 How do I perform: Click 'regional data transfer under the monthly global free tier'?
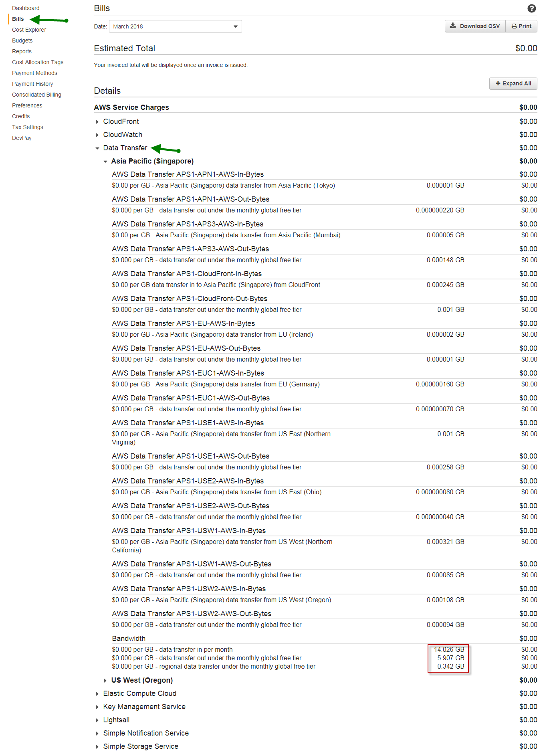point(214,666)
